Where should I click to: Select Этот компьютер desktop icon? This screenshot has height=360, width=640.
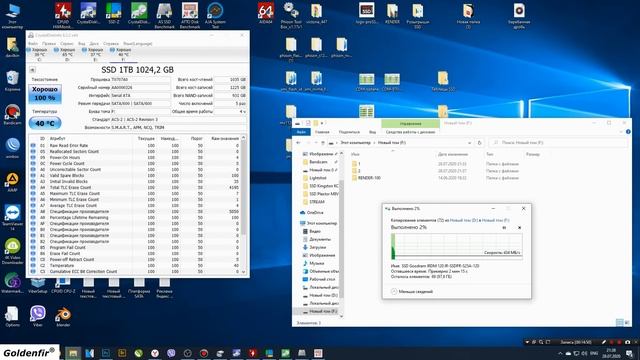[x=12, y=16]
